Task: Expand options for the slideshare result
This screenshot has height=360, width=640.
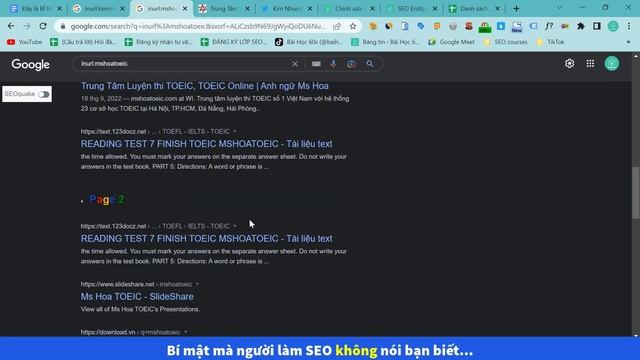Action: 197,284
